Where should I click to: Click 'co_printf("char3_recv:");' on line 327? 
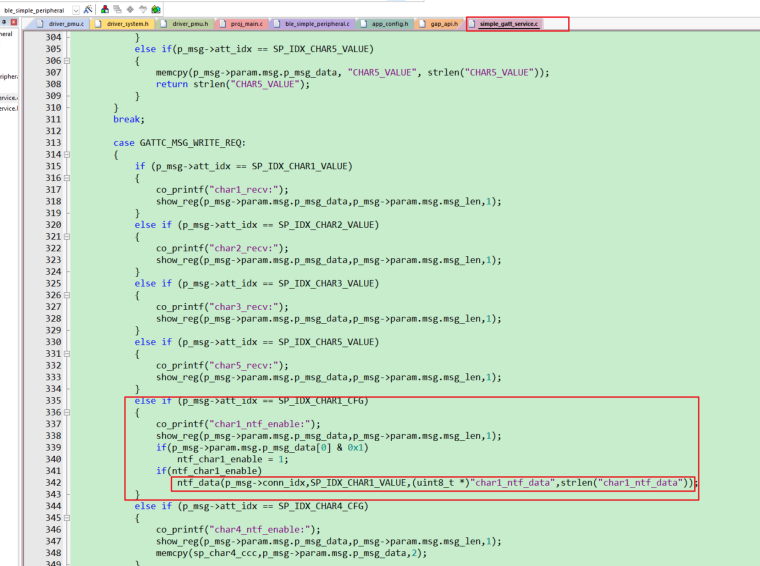[x=222, y=307]
